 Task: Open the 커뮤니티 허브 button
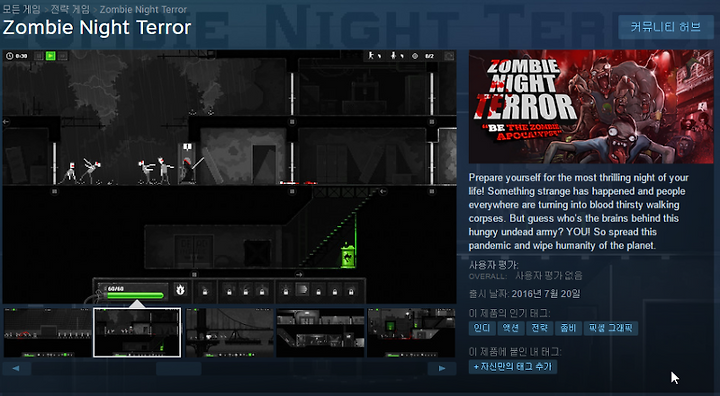[666, 27]
